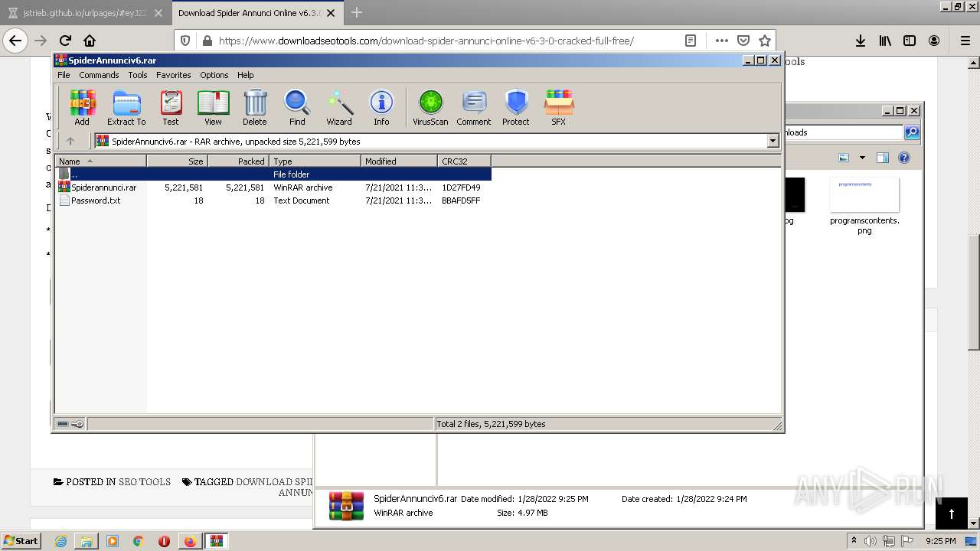Screen dimensions: 980x551
Task: Open the Options menu
Action: [214, 75]
